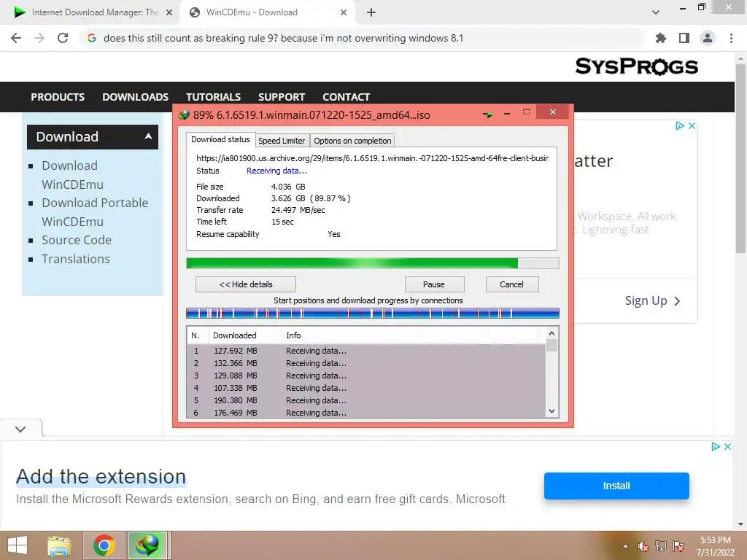Close the side advertisement with X
The height and width of the screenshot is (560, 747).
[x=692, y=125]
